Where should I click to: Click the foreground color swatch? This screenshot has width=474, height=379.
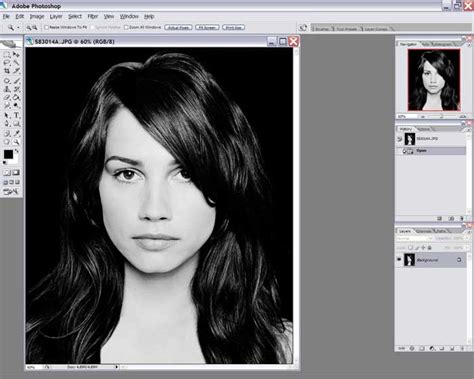8,154
